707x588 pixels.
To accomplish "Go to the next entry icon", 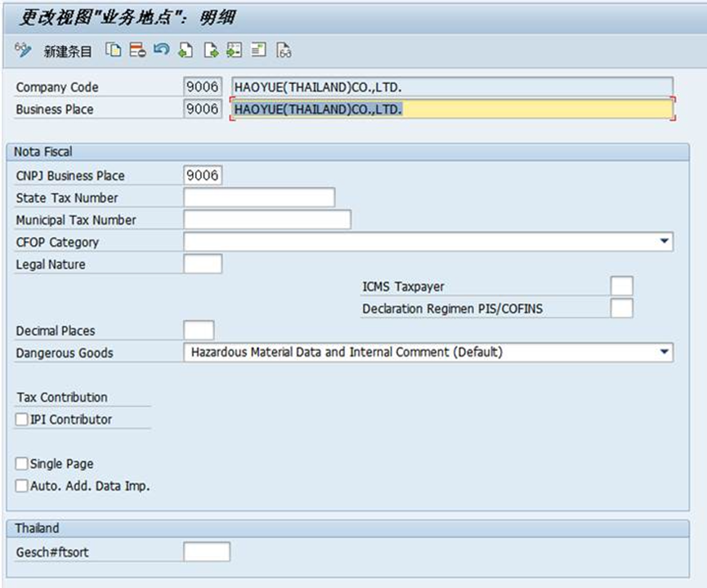I will click(x=211, y=50).
